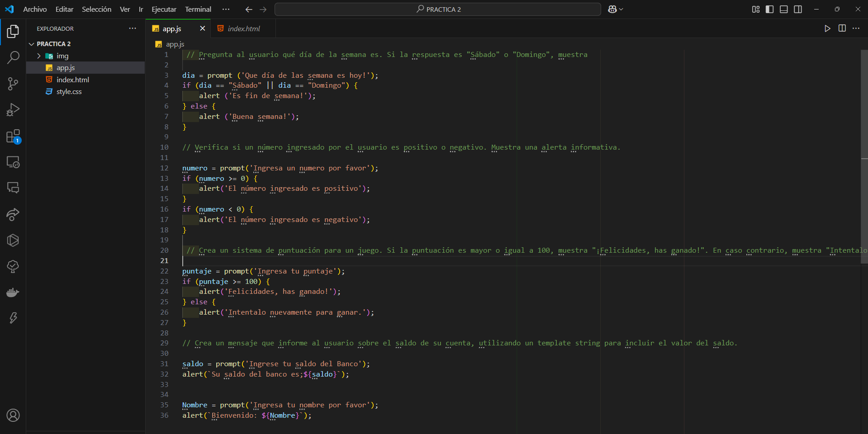The height and width of the screenshot is (434, 868).
Task: Open the Ir menu
Action: tap(141, 9)
